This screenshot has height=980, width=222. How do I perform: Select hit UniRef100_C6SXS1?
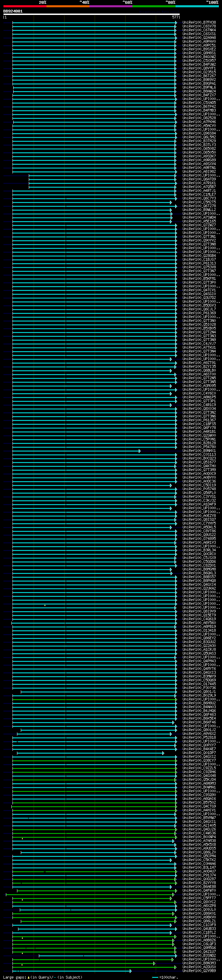(x=199, y=34)
